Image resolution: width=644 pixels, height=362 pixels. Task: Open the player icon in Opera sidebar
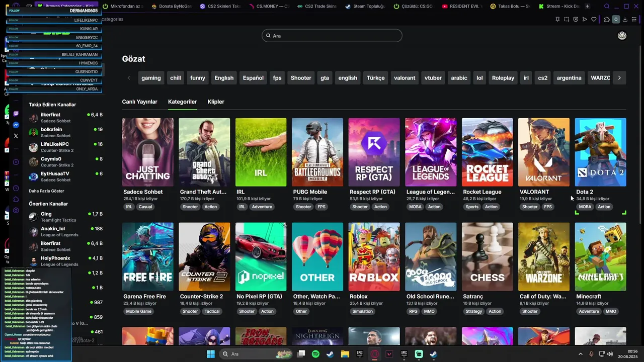[16, 162]
